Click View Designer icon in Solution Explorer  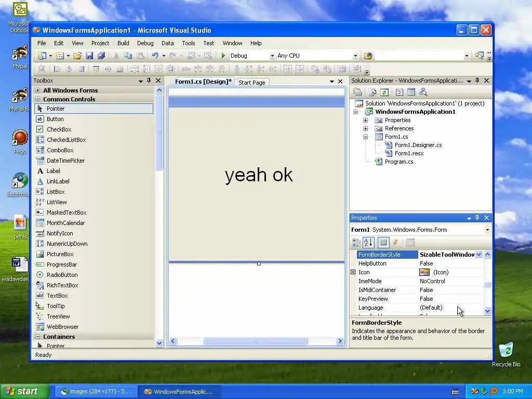click(x=411, y=92)
